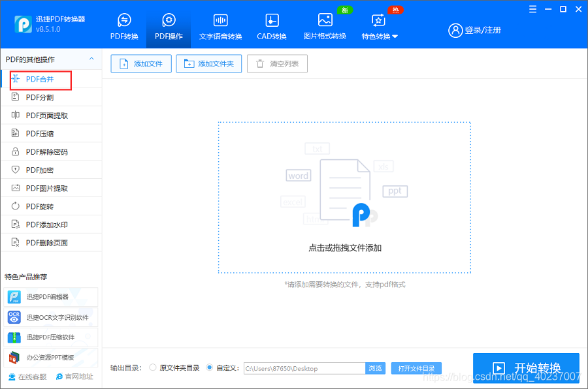The height and width of the screenshot is (389, 588).
Task: Click the output directory path field
Action: [x=304, y=368]
